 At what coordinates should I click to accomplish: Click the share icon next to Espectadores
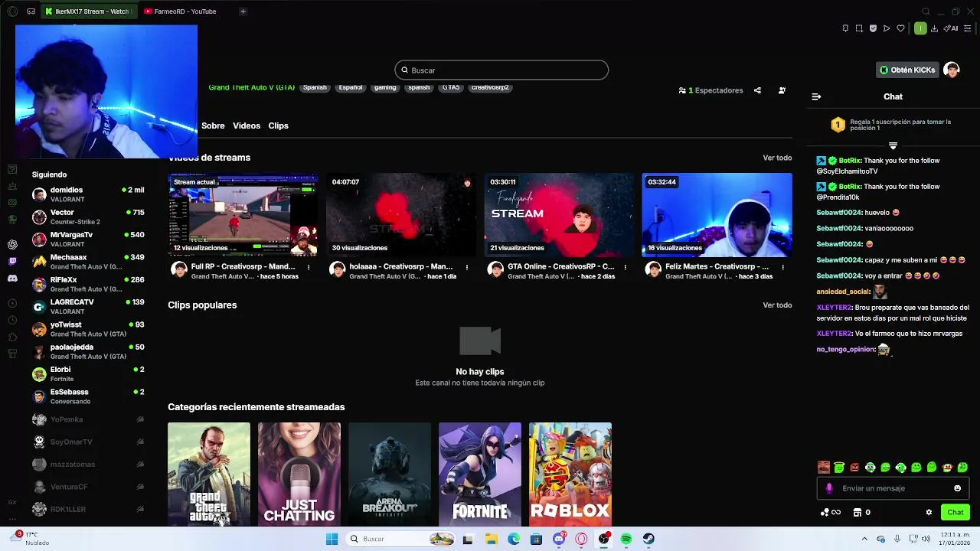click(x=757, y=90)
